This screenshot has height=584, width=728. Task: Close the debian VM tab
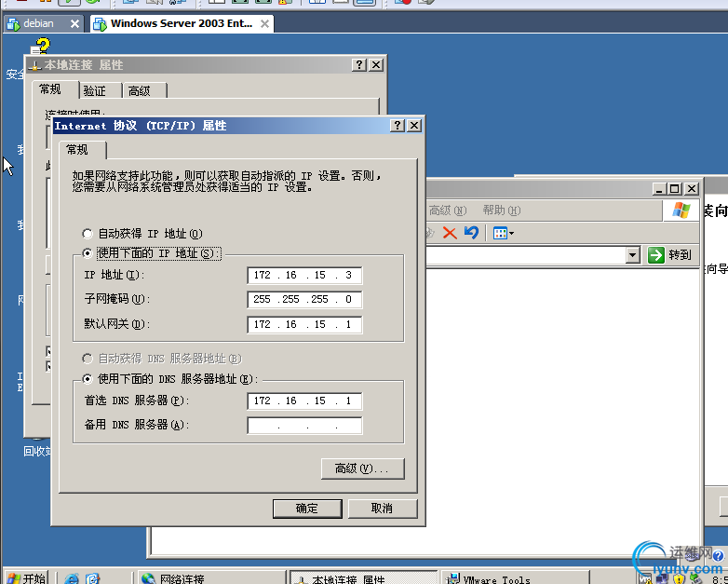[74, 23]
